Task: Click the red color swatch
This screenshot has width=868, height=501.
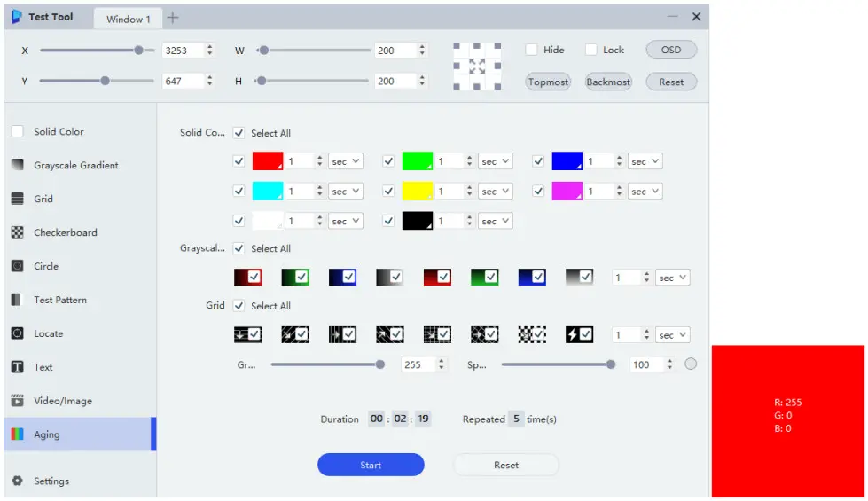Action: click(x=268, y=161)
